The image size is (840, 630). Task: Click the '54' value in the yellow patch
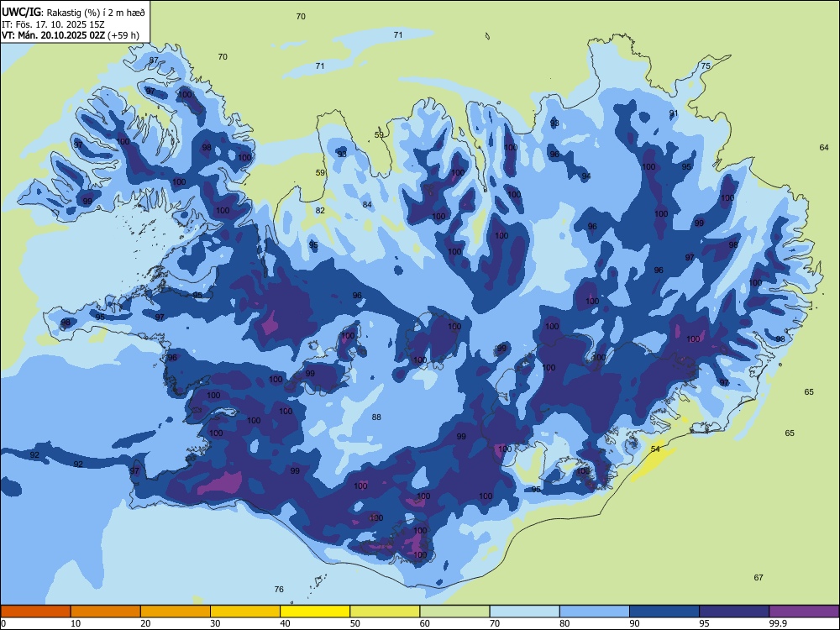(655, 449)
